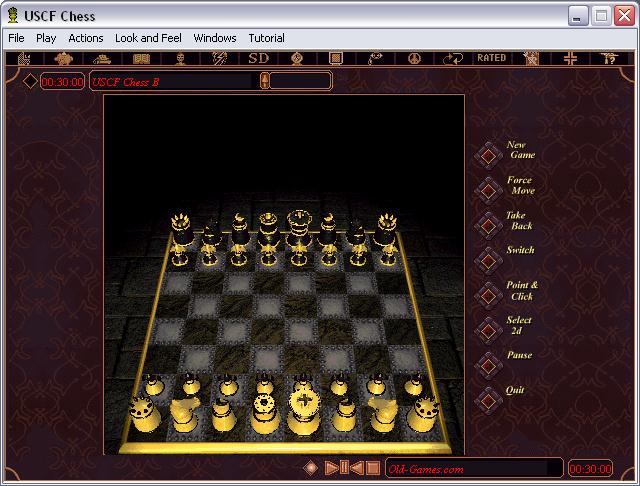The height and width of the screenshot is (486, 640).
Task: Click Select 2d board view
Action: tap(489, 331)
